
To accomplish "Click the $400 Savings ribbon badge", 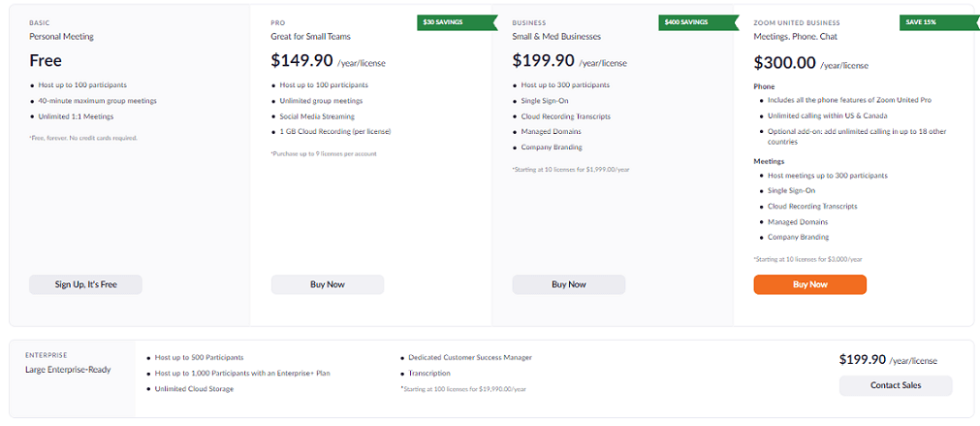I will coord(698,22).
